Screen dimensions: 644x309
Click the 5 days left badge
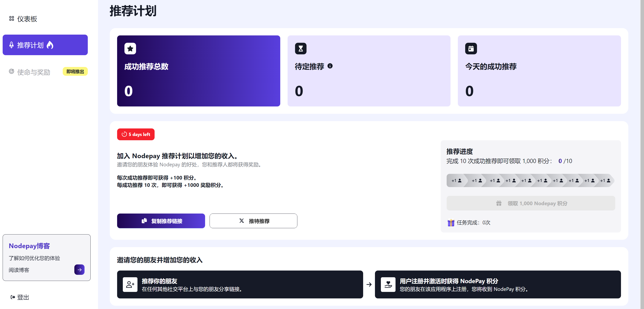136,134
